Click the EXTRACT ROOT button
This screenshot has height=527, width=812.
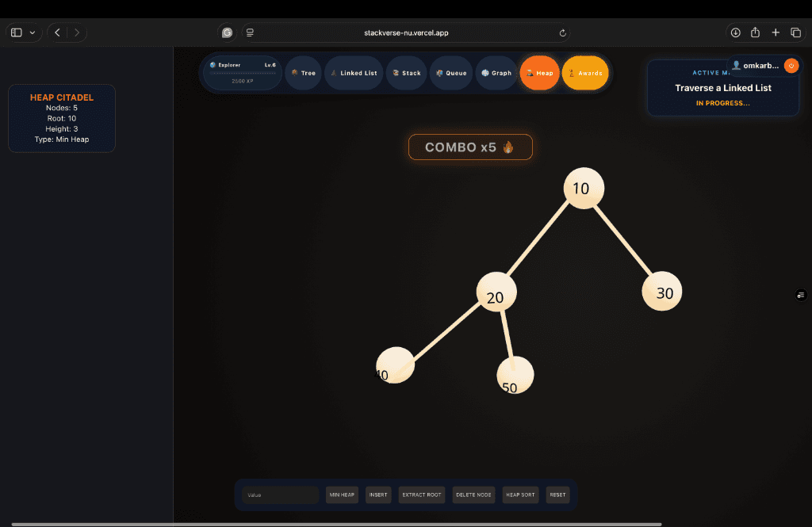tap(422, 495)
